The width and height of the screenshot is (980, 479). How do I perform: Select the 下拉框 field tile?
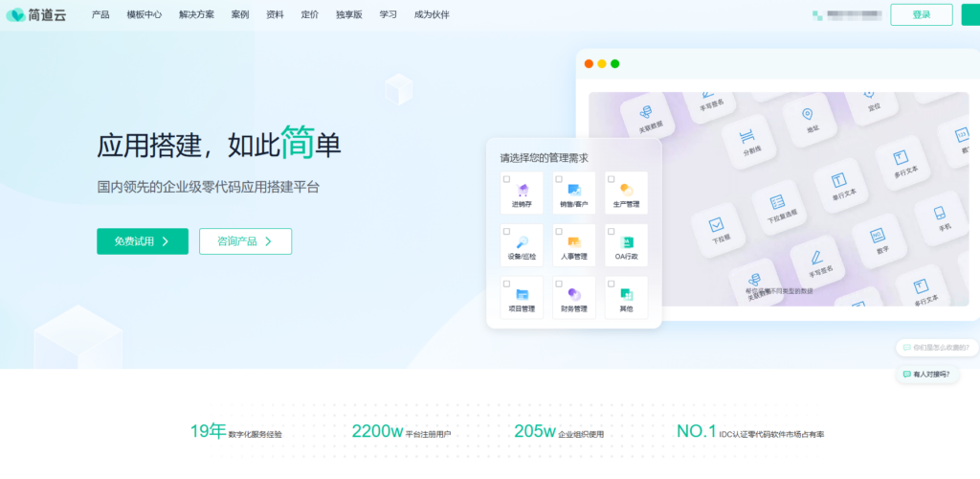click(x=716, y=227)
